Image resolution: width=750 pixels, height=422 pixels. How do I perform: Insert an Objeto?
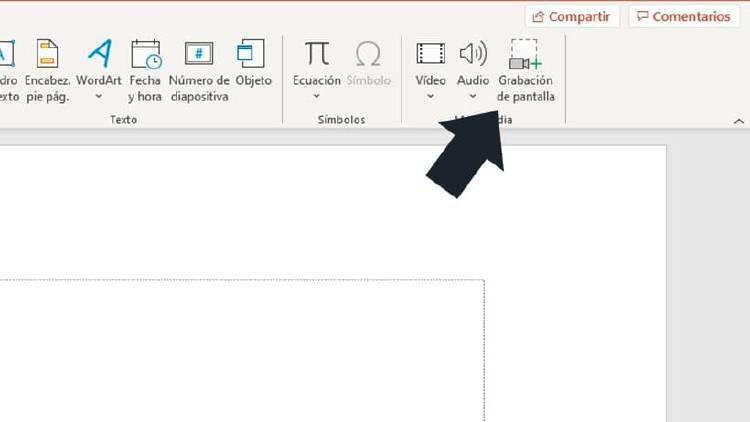click(x=253, y=63)
